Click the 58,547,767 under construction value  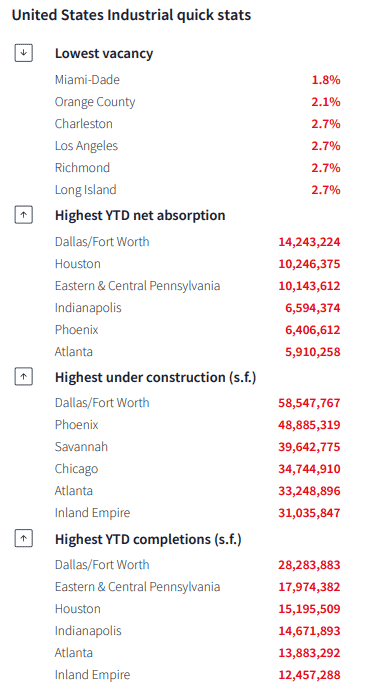point(310,403)
